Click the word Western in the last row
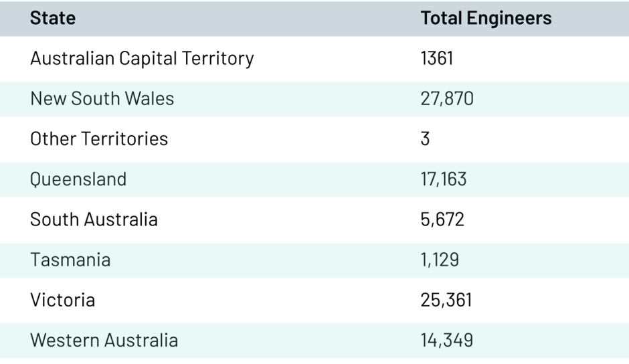629x364 pixels. point(62,340)
